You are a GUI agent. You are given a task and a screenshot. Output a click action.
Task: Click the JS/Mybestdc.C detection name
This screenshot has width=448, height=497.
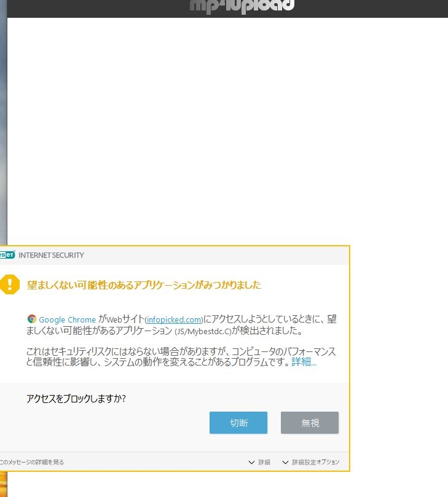(x=203, y=332)
